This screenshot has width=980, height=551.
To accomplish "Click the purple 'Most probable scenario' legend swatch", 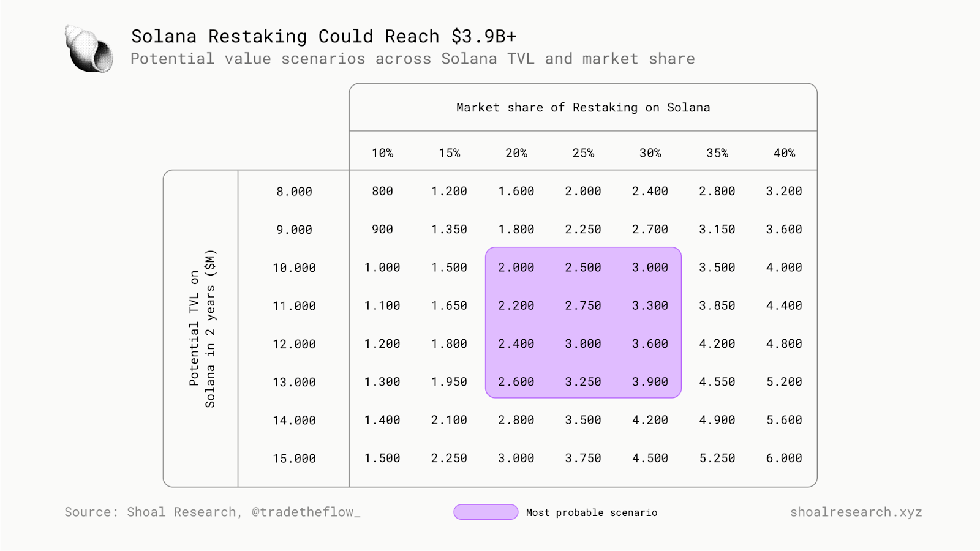I will click(486, 512).
